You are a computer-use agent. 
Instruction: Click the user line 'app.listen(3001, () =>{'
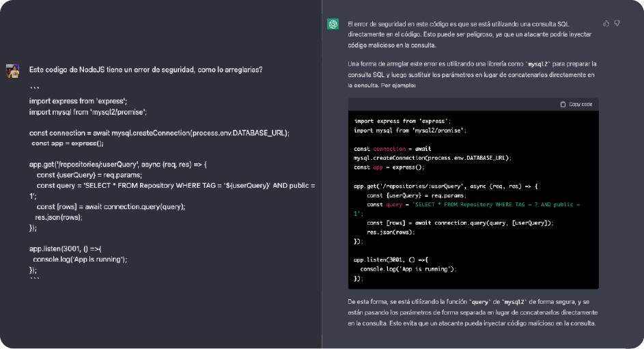[x=65, y=249]
